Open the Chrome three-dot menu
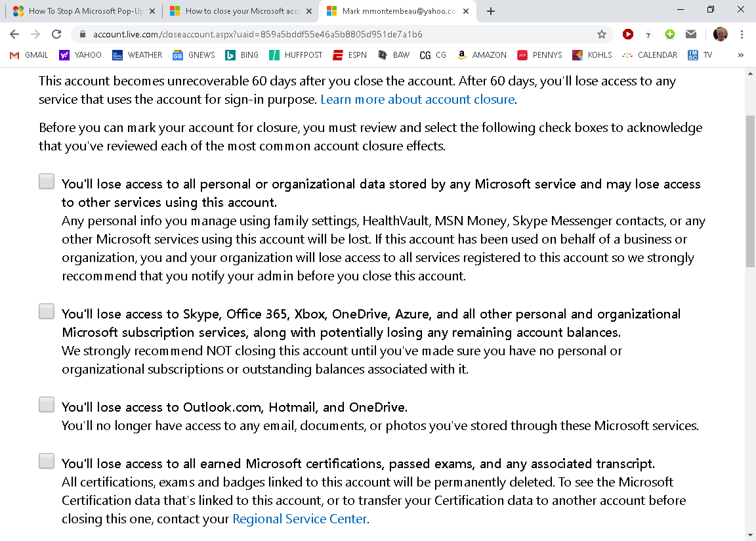The width and height of the screenshot is (756, 541). click(742, 34)
